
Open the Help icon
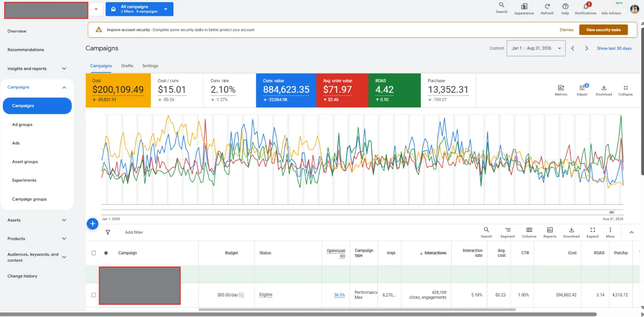click(x=565, y=9)
